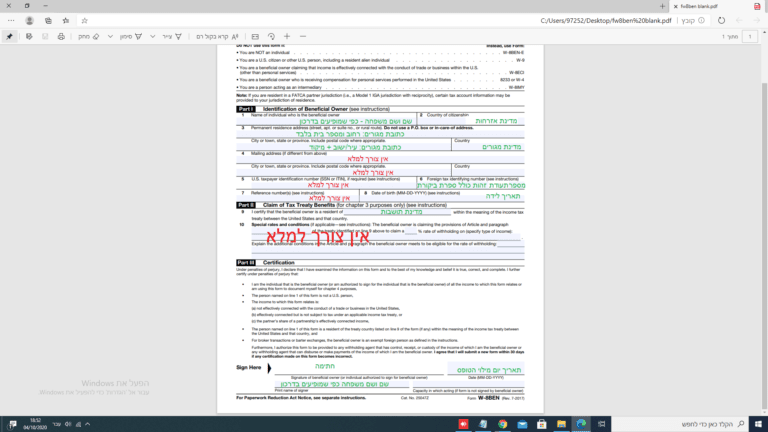Go forward with the browser arrow
The image size is (768, 432).
(739, 21)
